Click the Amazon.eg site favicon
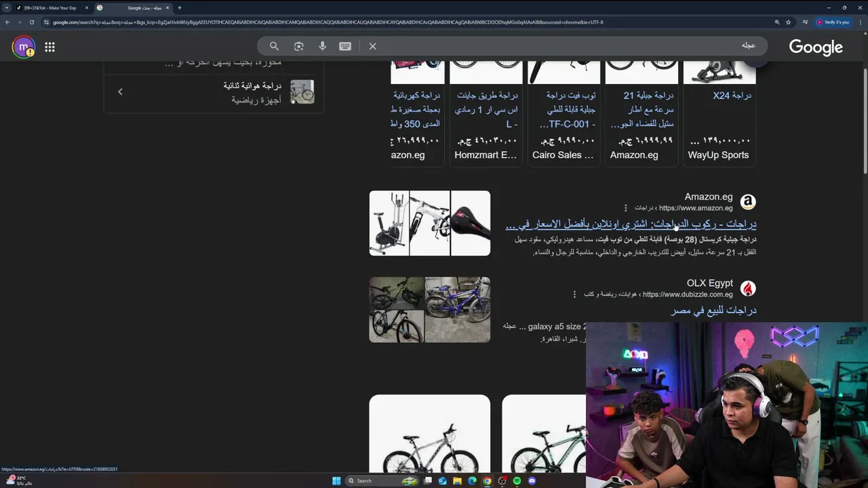The height and width of the screenshot is (488, 868). click(x=748, y=202)
